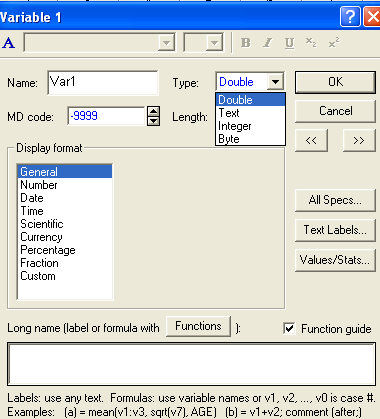Close the Variable 1 dialog
380x419 pixels.
click(x=372, y=16)
